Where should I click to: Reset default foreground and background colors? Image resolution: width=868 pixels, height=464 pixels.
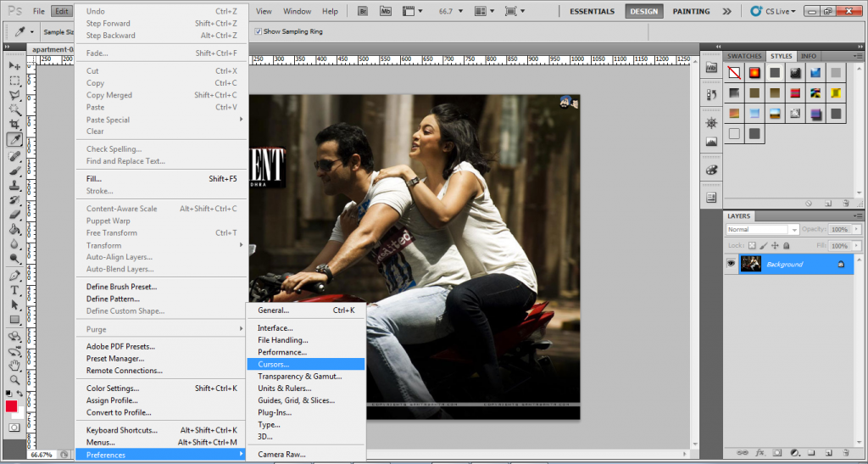pyautogui.click(x=8, y=393)
